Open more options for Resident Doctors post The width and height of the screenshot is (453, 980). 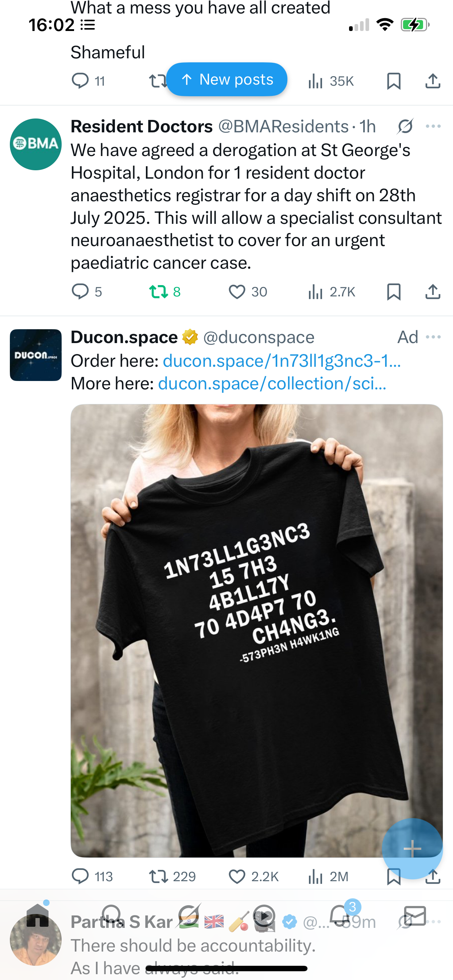click(433, 126)
